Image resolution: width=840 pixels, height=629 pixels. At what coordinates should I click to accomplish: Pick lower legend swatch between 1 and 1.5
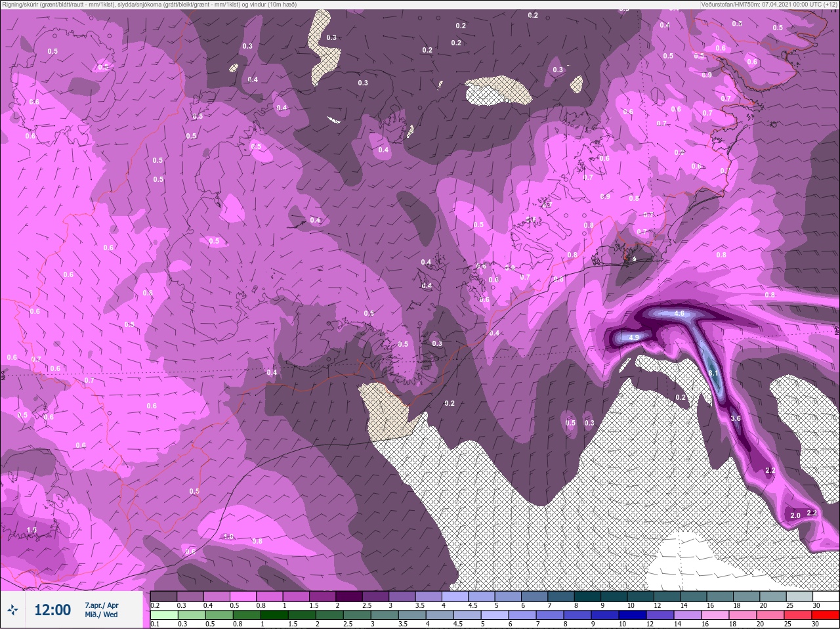[274, 615]
